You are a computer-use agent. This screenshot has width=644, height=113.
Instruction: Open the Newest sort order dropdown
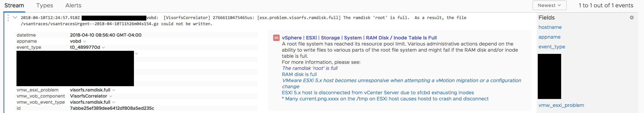click(x=549, y=5)
